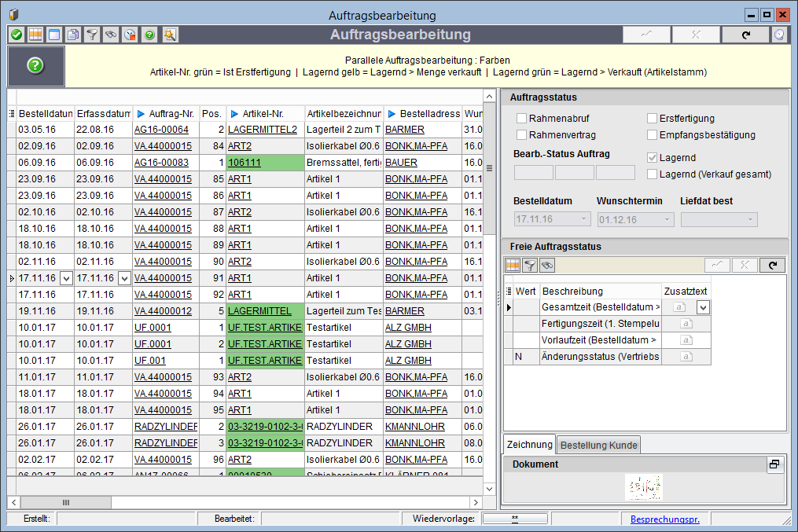Click the Dokument panel pop-out window icon
Viewport: 798px width, 532px height.
[774, 464]
